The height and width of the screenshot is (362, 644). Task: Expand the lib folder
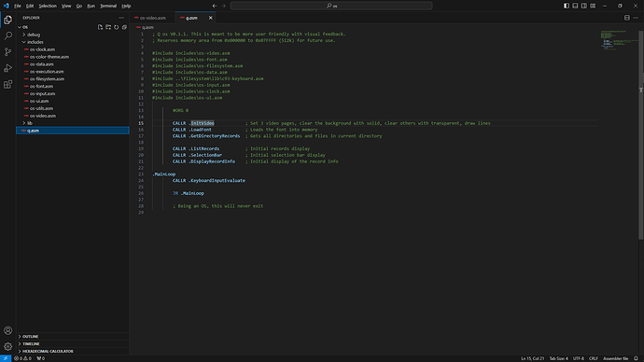[73, 123]
